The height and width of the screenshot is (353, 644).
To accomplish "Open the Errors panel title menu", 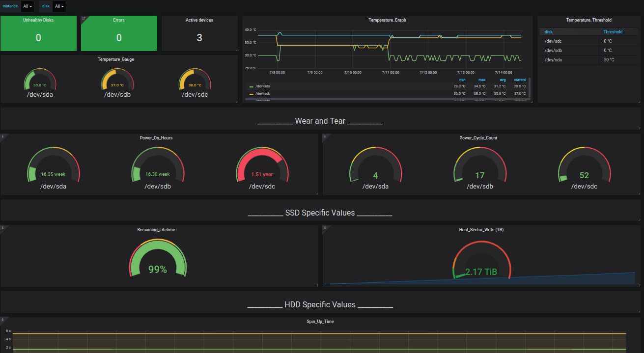I will [x=119, y=20].
